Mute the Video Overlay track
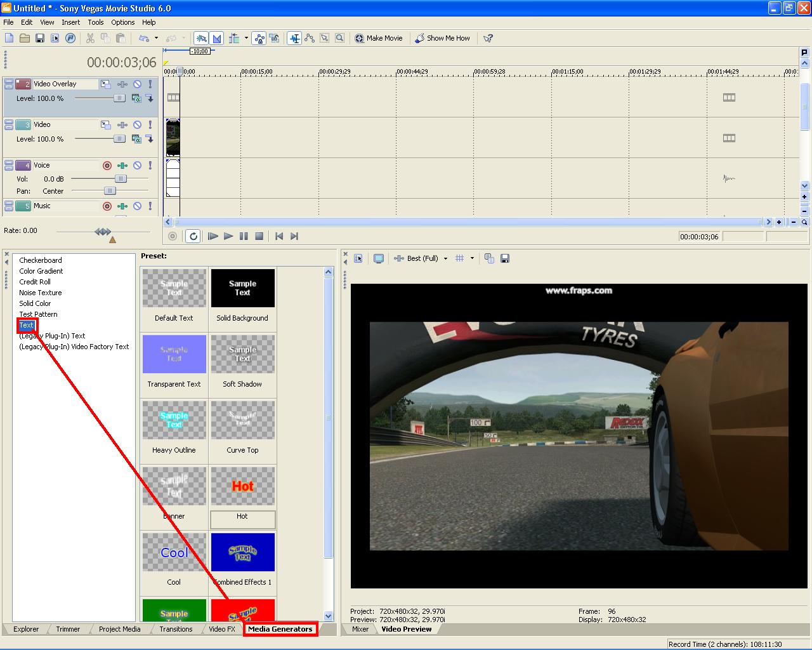812x650 pixels. click(137, 84)
